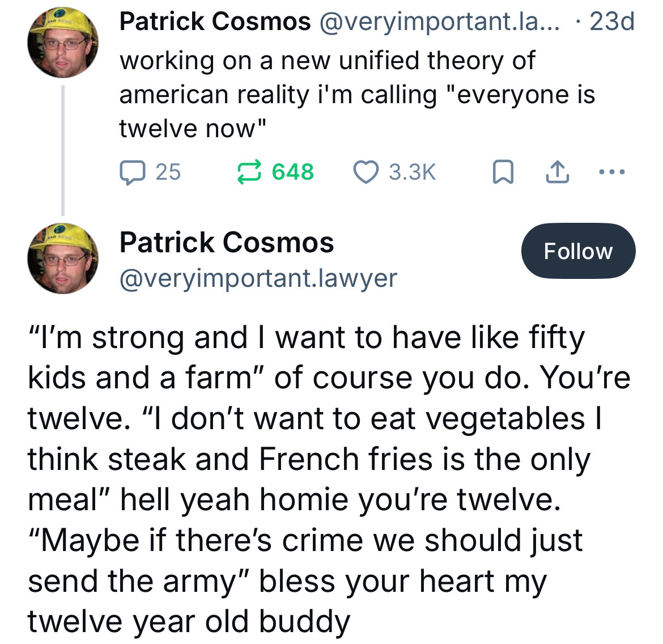Viewport: 663px width, 644px height.
Task: Click the 23d timestamp
Action: point(612,22)
